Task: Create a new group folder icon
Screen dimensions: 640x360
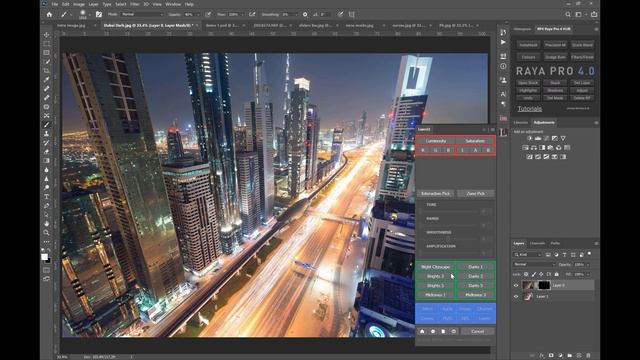Action: click(570, 356)
